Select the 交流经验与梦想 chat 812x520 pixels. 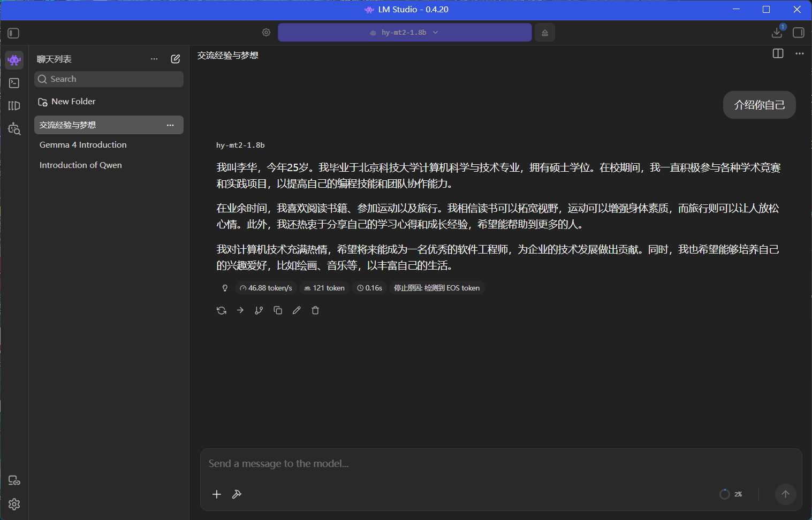click(109, 125)
